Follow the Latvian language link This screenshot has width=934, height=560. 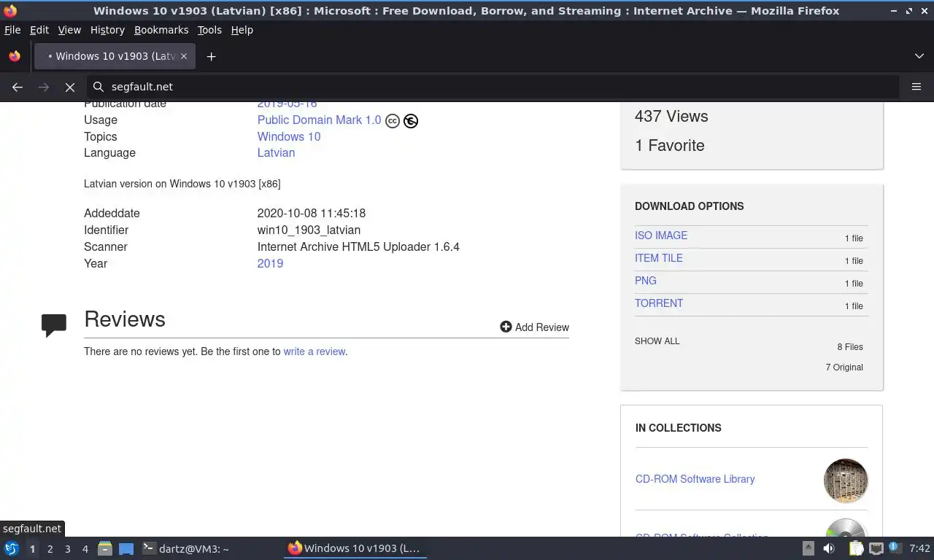[276, 153]
